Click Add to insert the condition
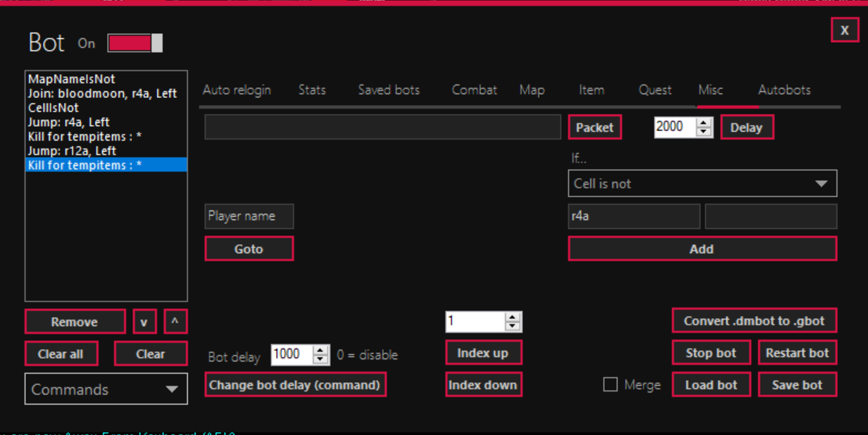The height and width of the screenshot is (435, 868). [x=702, y=249]
